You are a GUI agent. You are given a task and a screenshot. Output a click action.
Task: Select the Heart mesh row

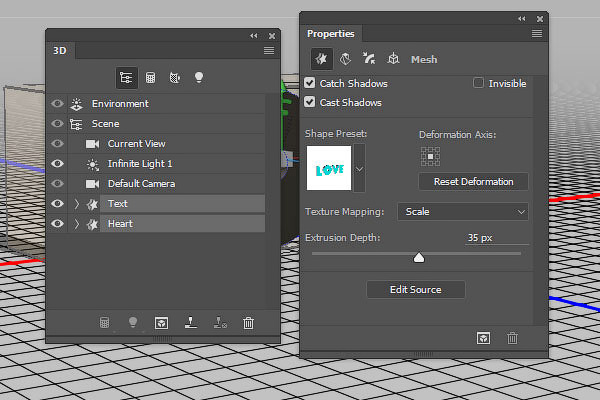[x=157, y=224]
